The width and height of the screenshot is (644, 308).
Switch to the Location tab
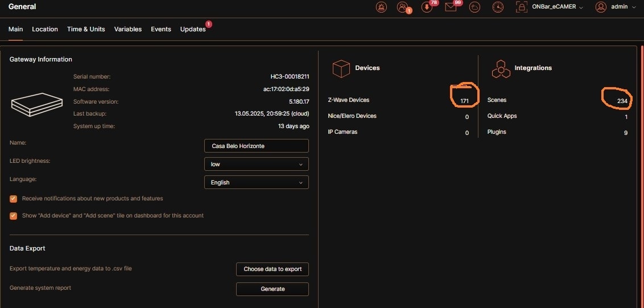(45, 29)
